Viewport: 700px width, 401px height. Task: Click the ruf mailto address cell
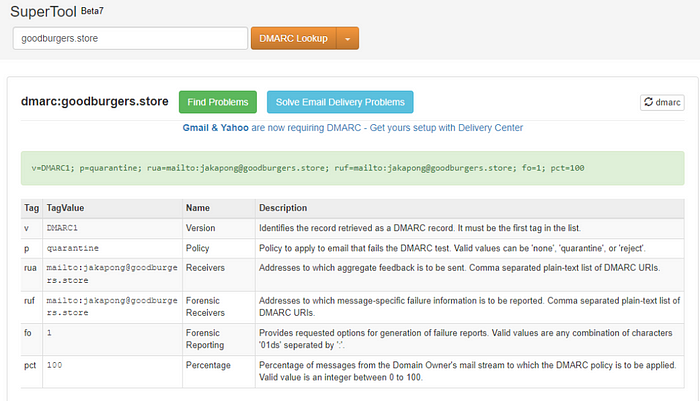tap(112, 307)
